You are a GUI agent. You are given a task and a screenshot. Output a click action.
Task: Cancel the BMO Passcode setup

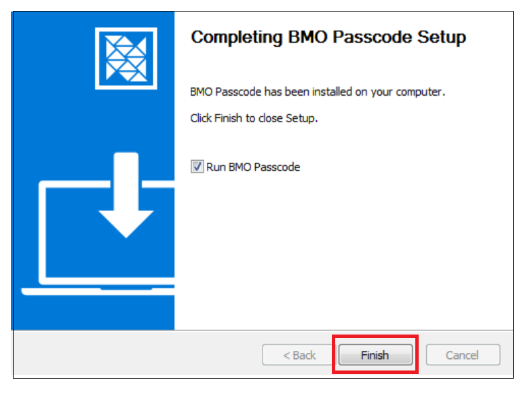462,355
